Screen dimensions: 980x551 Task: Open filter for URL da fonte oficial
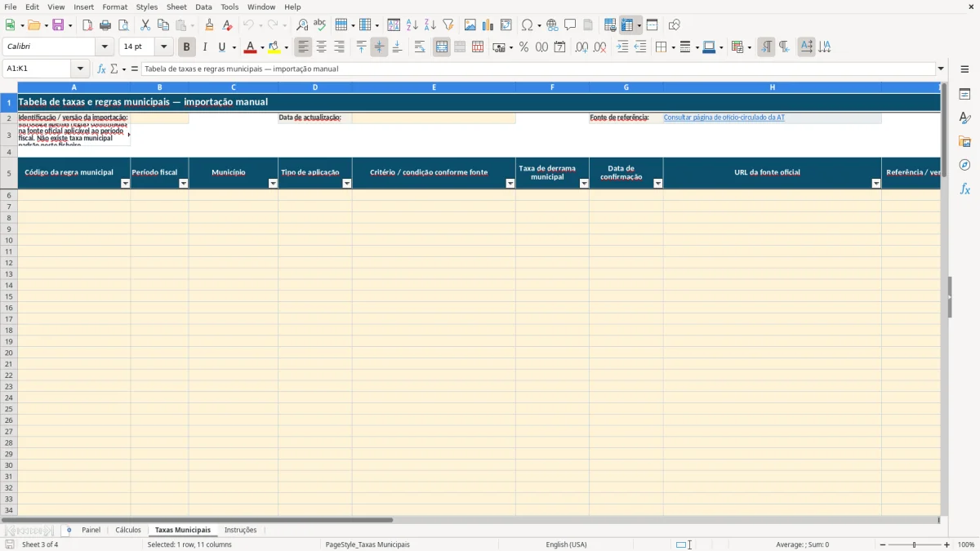pos(876,184)
